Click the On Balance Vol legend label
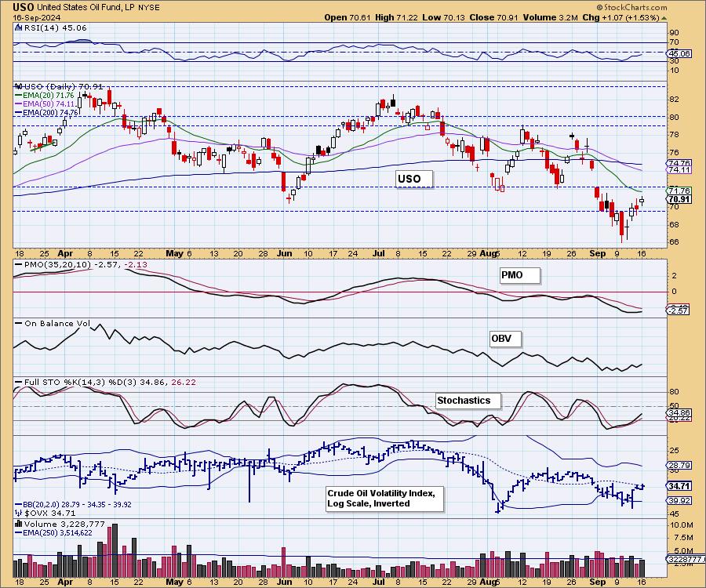This screenshot has width=706, height=588. (x=56, y=324)
